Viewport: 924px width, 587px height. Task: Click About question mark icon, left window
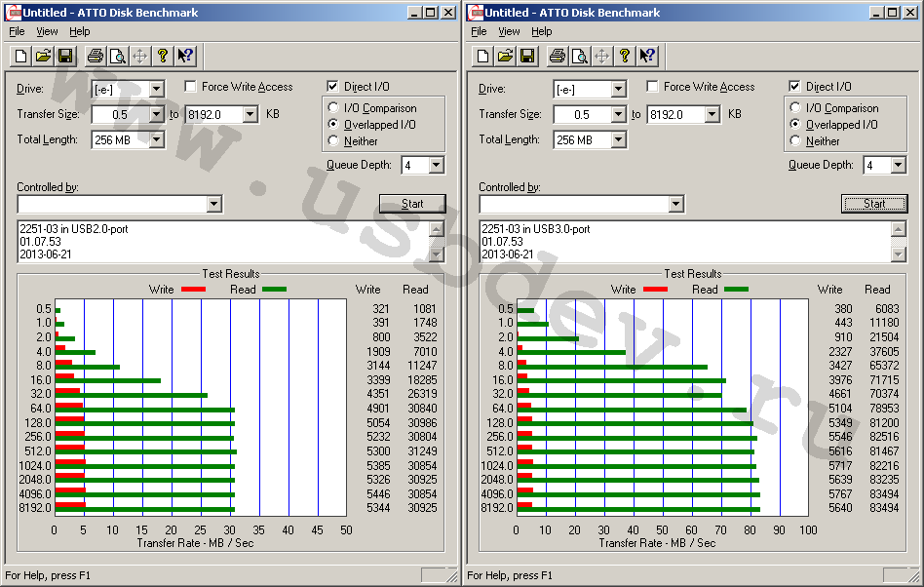click(163, 56)
